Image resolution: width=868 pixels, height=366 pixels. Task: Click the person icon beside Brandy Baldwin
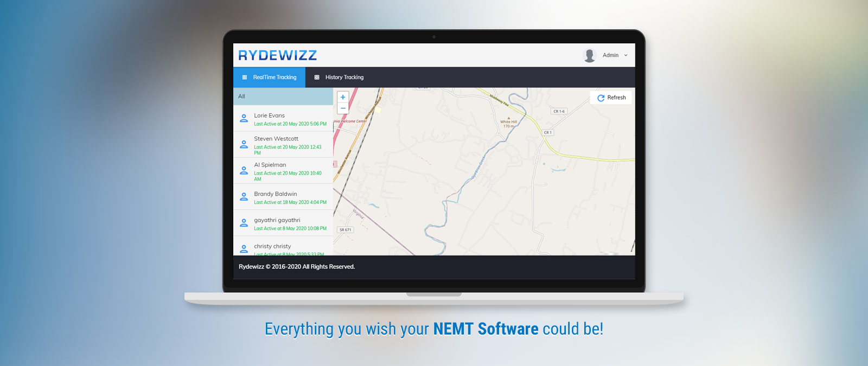point(244,197)
